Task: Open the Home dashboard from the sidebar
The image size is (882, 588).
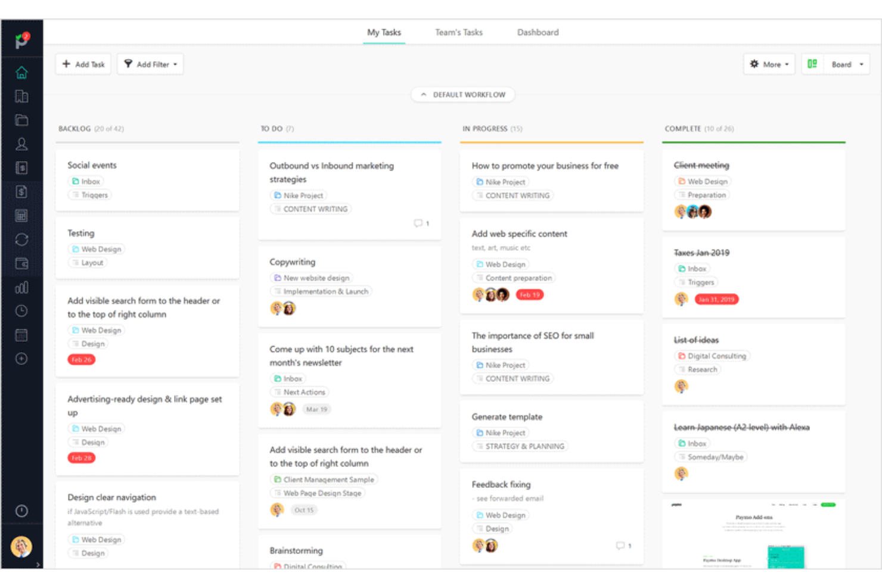Action: 21,72
